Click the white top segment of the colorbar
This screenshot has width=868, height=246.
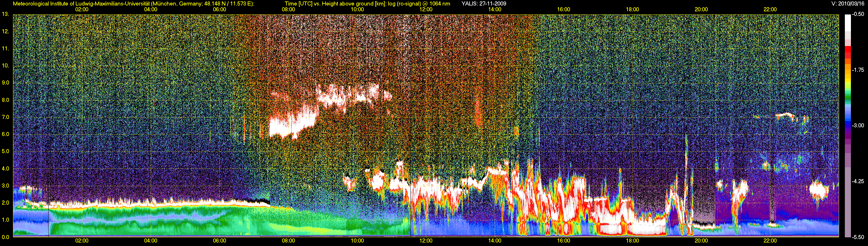pyautogui.click(x=847, y=23)
